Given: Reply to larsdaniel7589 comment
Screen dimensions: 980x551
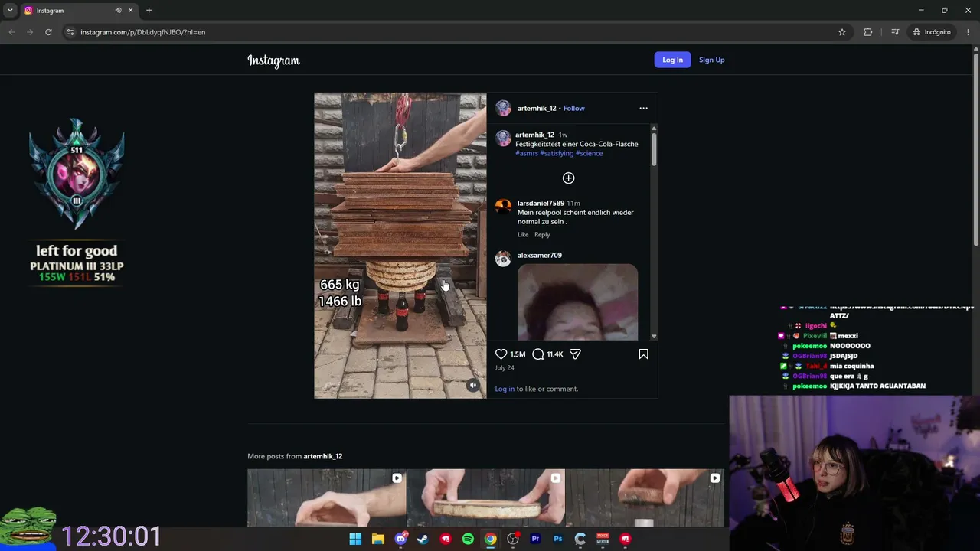Looking at the screenshot, I should [x=542, y=235].
